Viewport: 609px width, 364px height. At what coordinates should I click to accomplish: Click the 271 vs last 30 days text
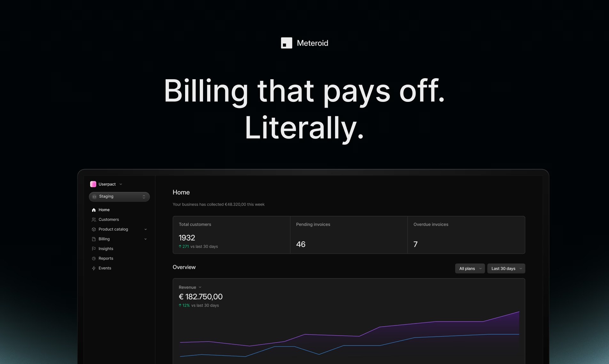tap(198, 246)
